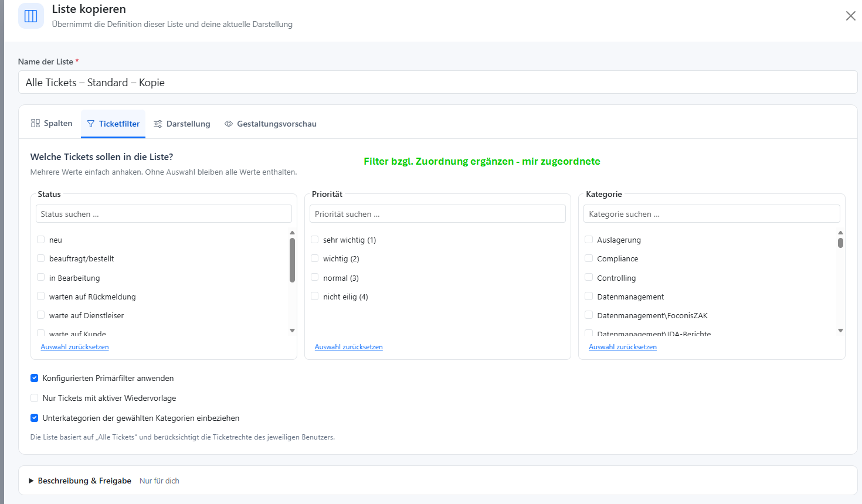
Task: Edit the Name der Liste field
Action: pyautogui.click(x=437, y=82)
